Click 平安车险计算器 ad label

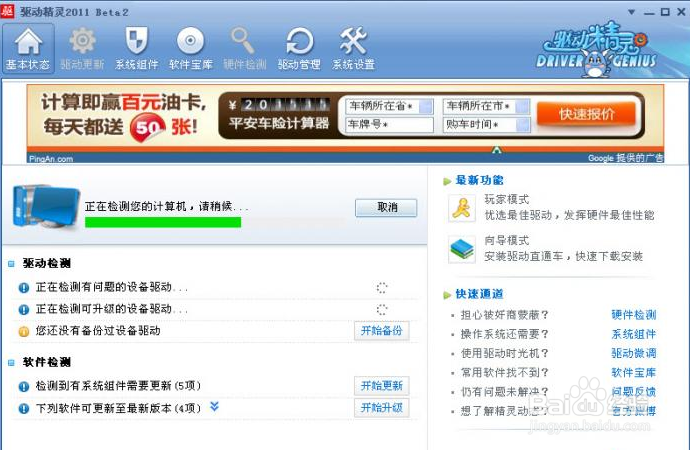(279, 124)
